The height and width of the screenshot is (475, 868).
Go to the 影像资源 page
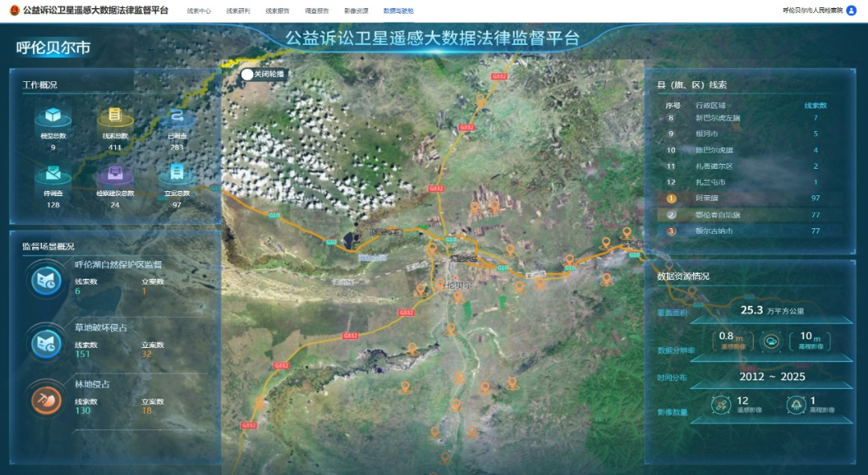pyautogui.click(x=356, y=11)
